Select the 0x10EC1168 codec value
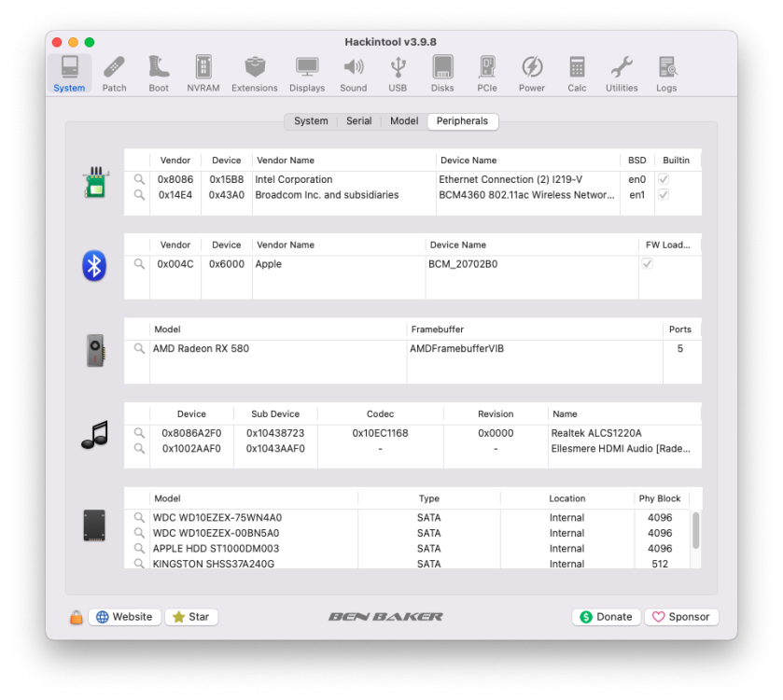Image resolution: width=783 pixels, height=700 pixels. 381,433
